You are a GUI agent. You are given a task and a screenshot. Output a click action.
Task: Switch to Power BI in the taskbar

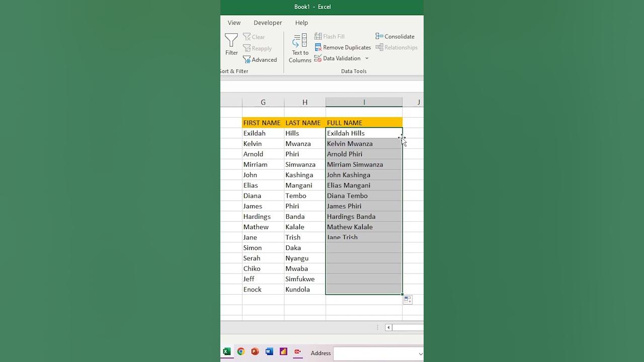pos(283,351)
